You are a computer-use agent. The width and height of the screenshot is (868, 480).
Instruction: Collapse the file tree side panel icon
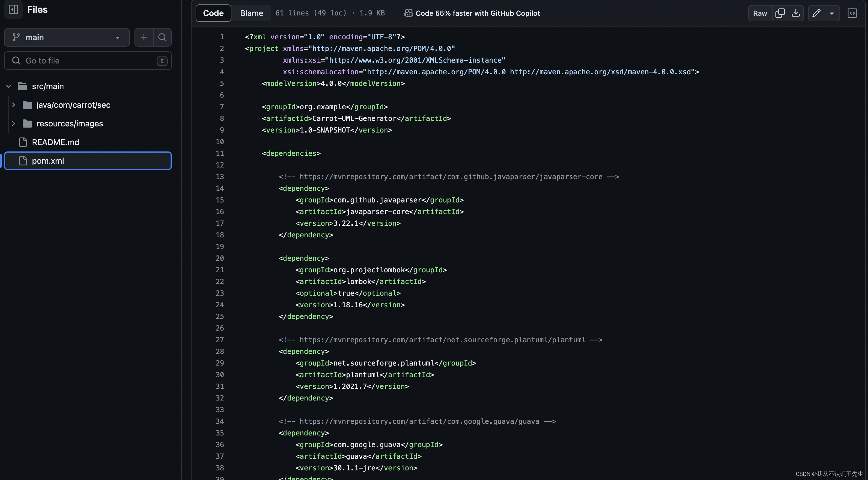pos(13,9)
